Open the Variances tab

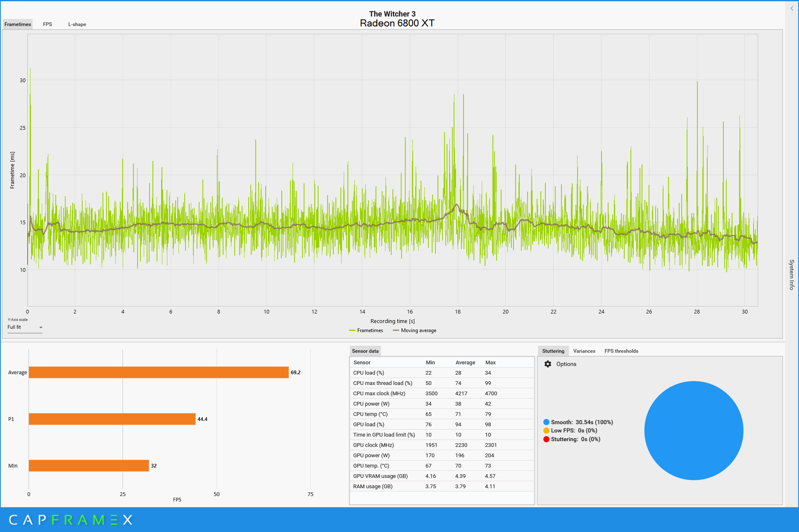point(584,351)
